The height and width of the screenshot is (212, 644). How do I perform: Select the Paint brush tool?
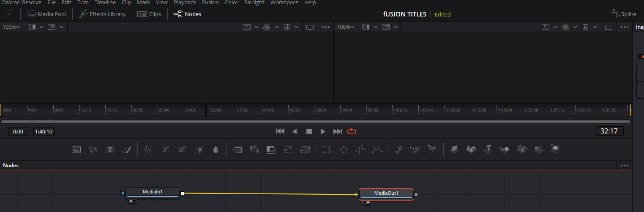coord(127,149)
